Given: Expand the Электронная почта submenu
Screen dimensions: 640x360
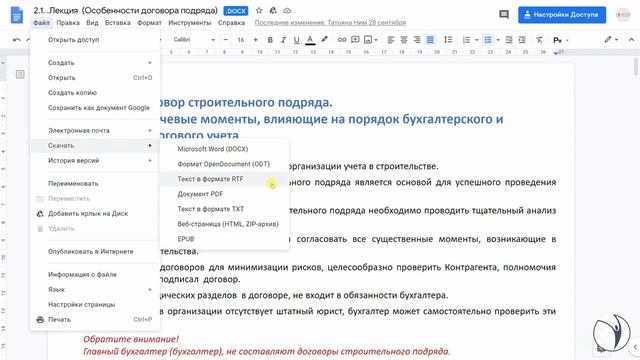Looking at the screenshot, I should point(95,131).
